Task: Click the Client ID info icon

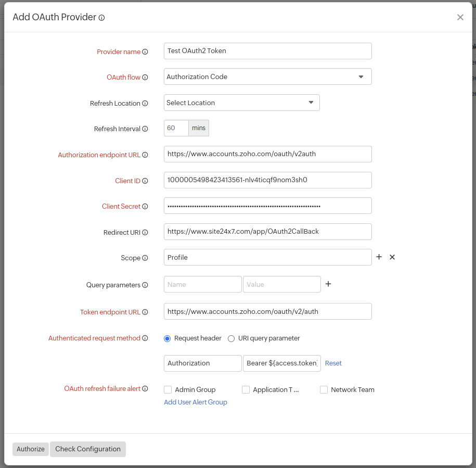Action: 146,181
